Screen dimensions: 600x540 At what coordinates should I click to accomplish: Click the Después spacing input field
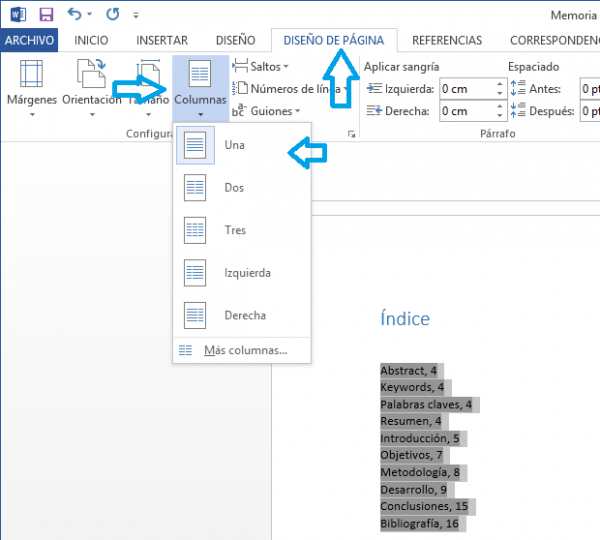[x=590, y=111]
